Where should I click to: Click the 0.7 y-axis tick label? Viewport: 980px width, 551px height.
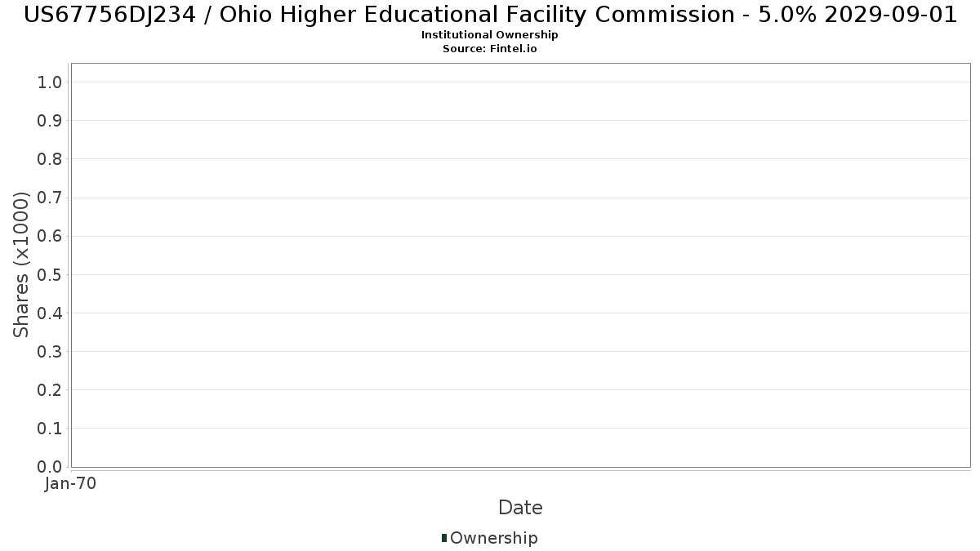coord(50,198)
